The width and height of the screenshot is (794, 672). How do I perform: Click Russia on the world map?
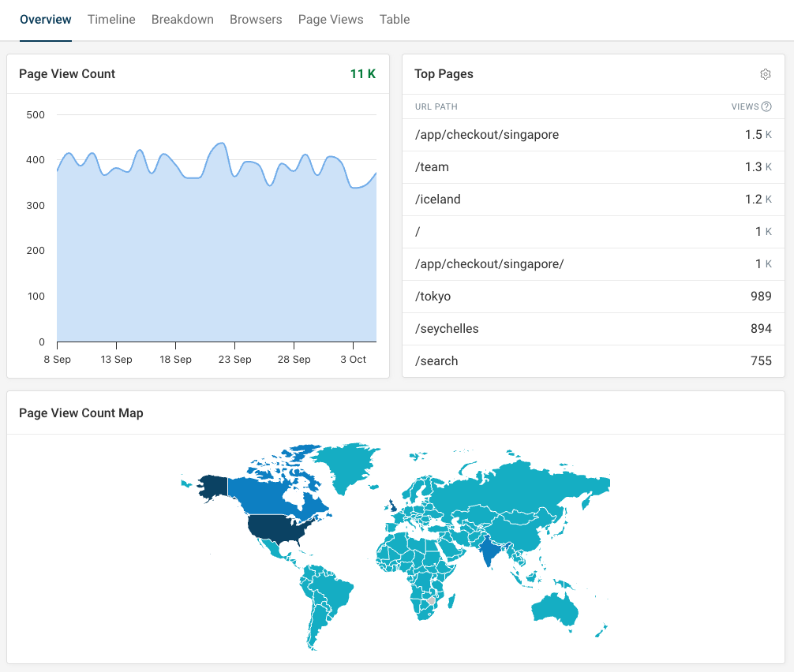516,486
